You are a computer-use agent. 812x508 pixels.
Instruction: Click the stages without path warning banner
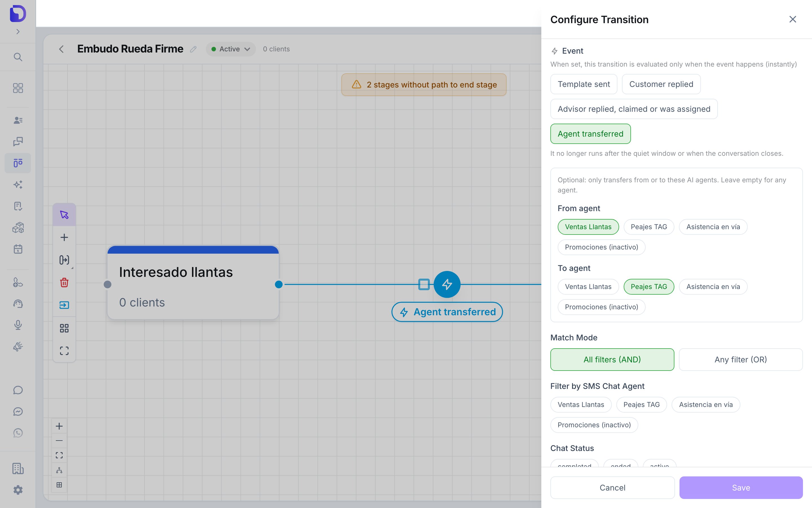[x=424, y=85]
